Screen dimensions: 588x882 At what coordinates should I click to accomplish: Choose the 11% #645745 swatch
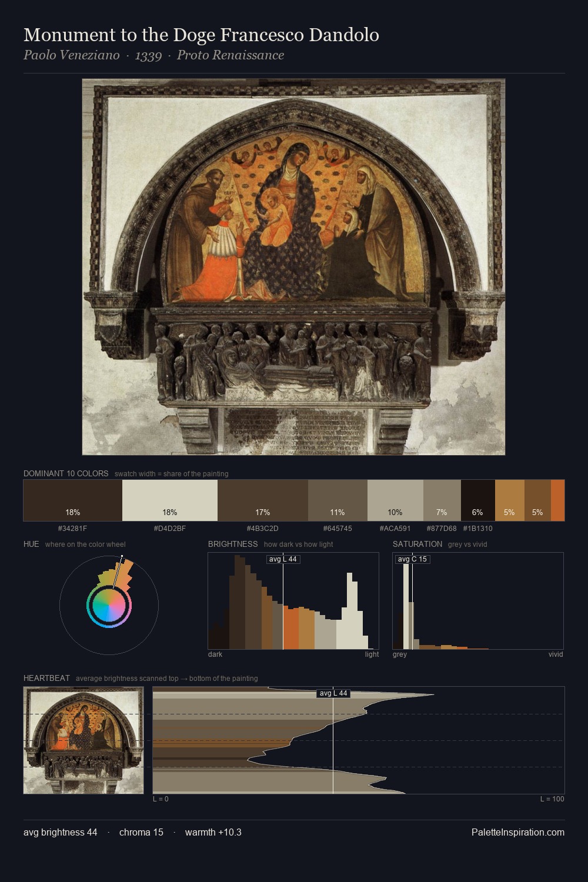(x=338, y=500)
